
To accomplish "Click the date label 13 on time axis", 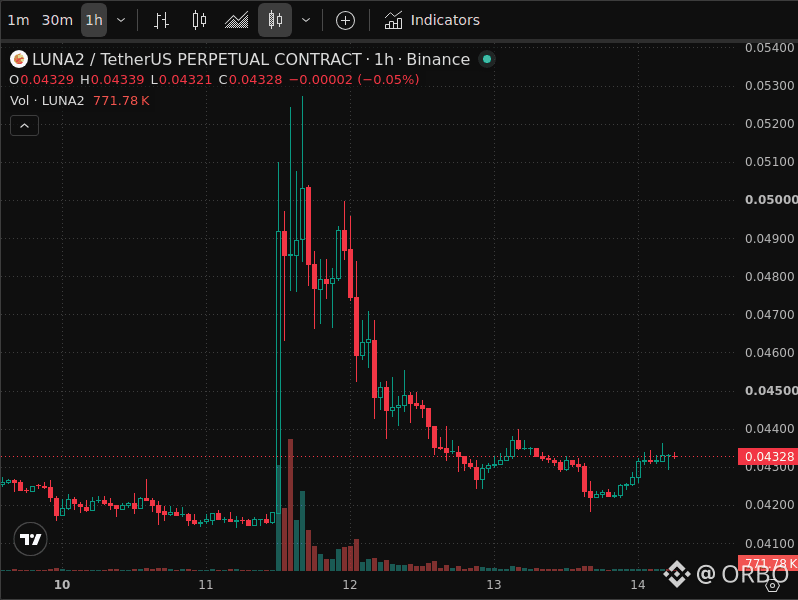I will click(x=494, y=585).
